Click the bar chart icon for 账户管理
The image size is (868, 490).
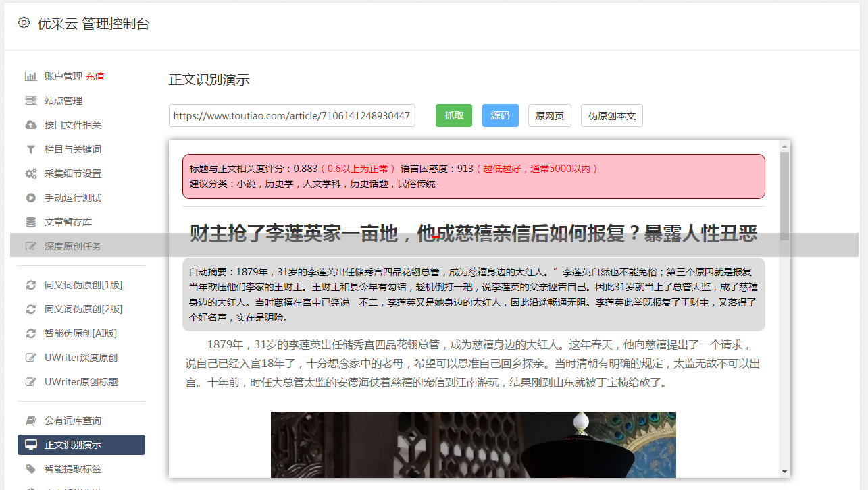(31, 76)
